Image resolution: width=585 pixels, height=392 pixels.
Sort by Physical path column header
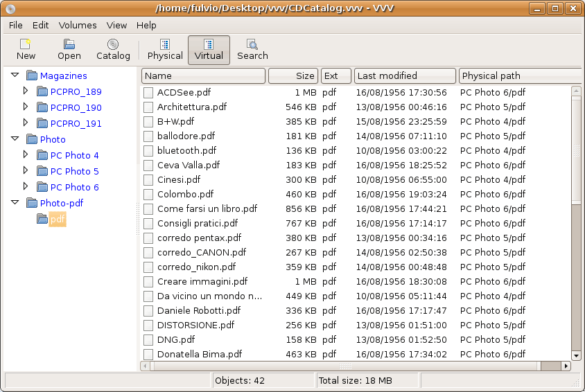(x=520, y=76)
